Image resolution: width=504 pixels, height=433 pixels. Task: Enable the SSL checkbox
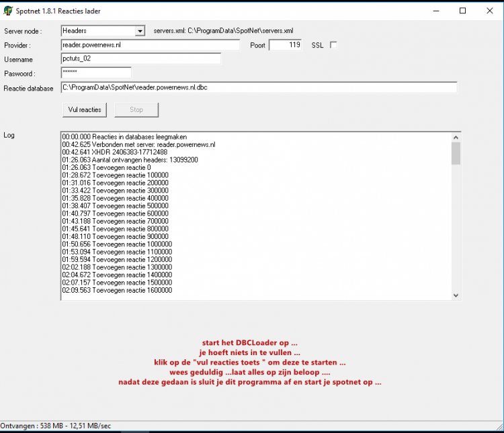[333, 45]
